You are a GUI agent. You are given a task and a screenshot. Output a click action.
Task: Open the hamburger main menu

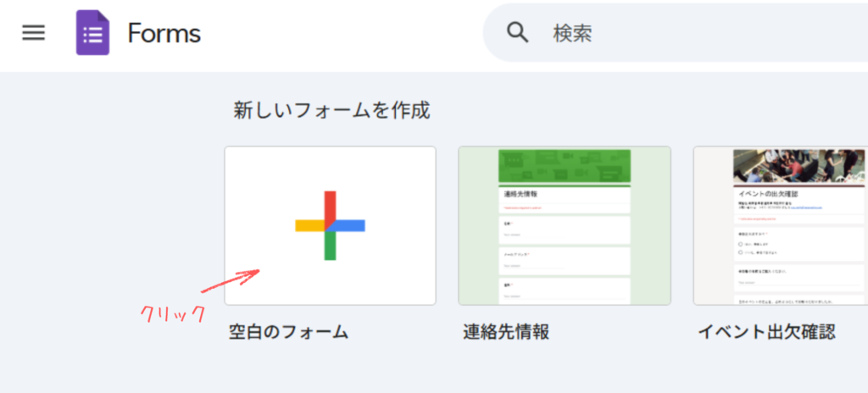click(33, 33)
